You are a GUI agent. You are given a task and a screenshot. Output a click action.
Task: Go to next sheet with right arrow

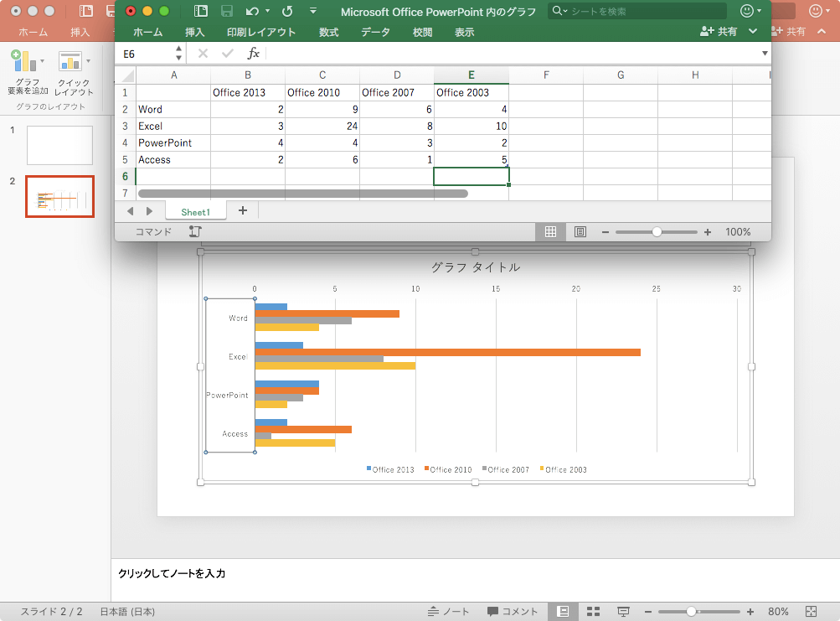point(149,211)
